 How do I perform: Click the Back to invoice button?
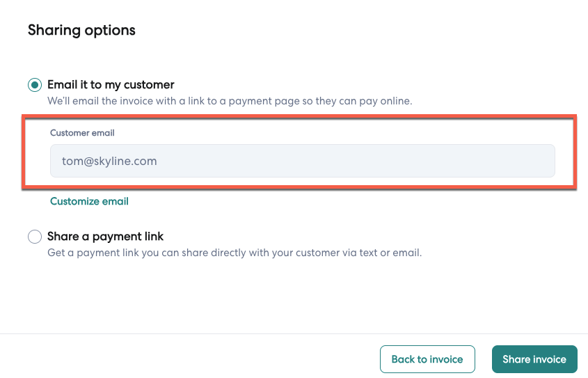point(427,359)
